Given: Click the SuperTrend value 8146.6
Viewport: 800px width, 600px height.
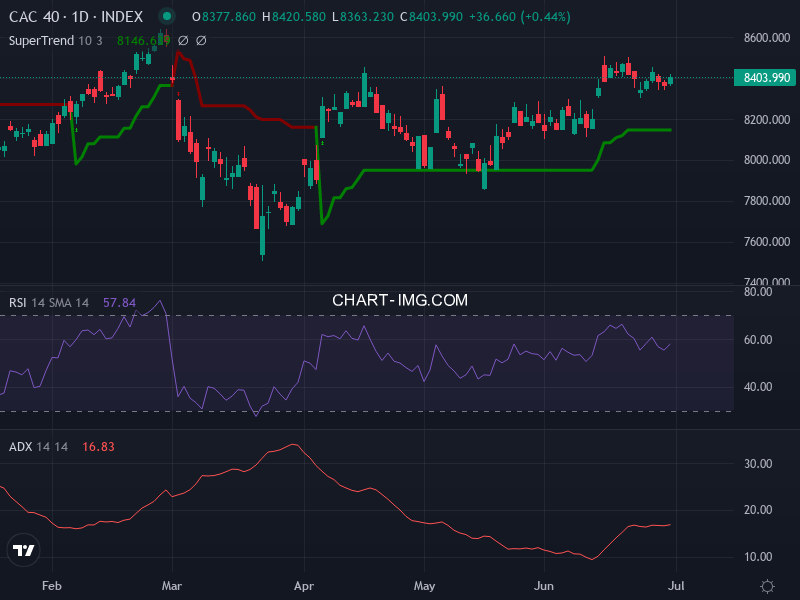Looking at the screenshot, I should click(x=143, y=40).
